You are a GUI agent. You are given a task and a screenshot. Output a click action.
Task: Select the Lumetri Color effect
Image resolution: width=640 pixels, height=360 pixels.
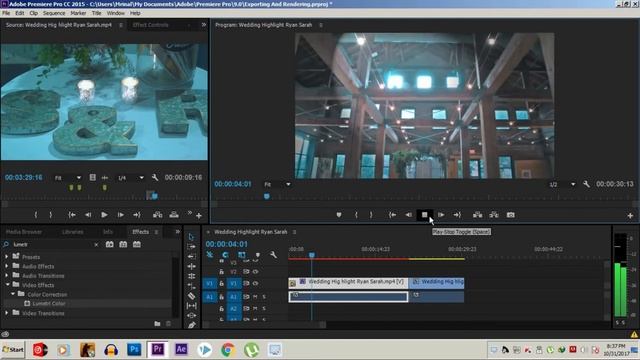[x=49, y=303]
